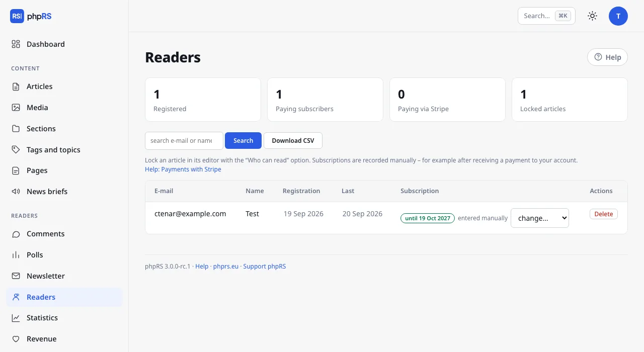Open News briefs section
Viewport: 644px width, 352px height.
tap(64, 192)
